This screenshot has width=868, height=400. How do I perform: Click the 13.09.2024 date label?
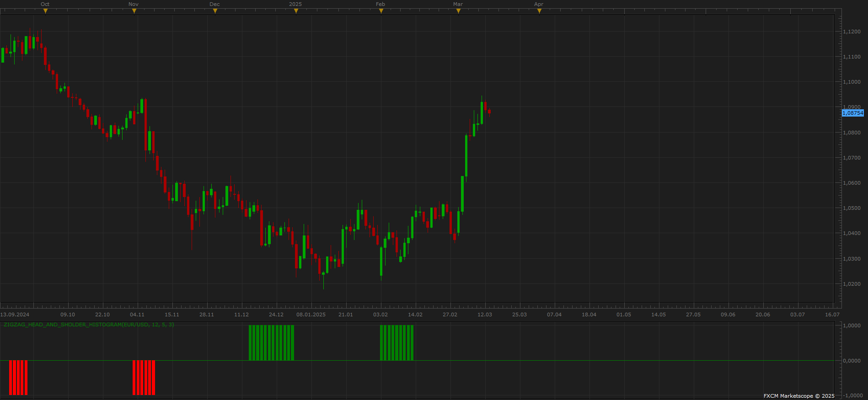15,315
